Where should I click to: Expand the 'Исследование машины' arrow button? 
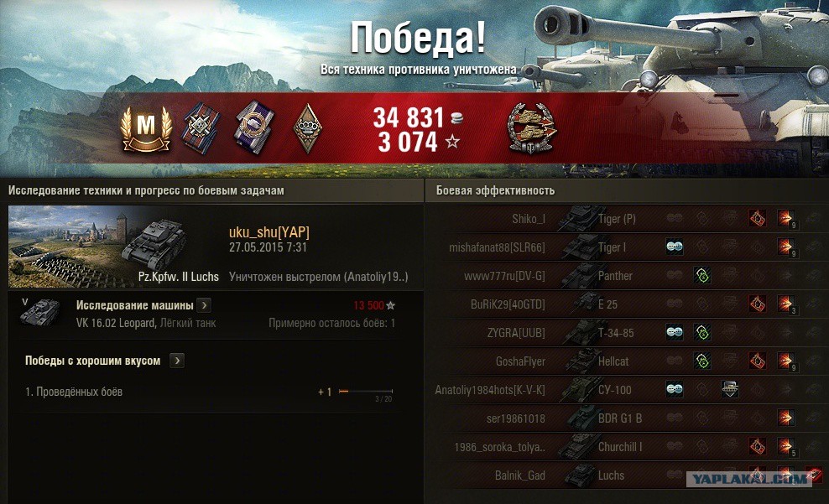coord(204,304)
